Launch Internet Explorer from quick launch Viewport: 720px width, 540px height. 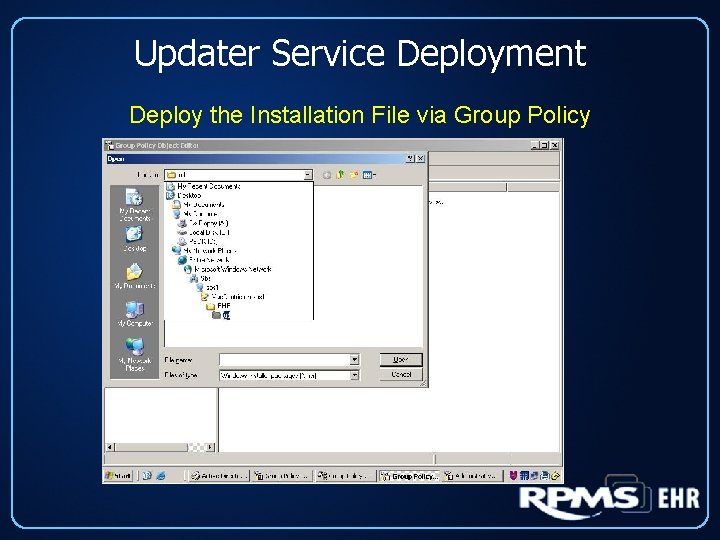coord(161,476)
